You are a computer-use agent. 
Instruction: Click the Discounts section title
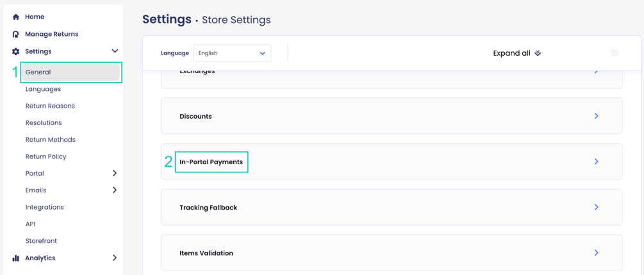click(x=195, y=116)
